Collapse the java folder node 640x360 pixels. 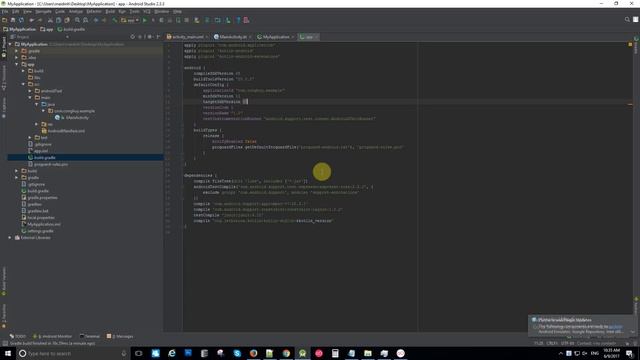[37, 104]
